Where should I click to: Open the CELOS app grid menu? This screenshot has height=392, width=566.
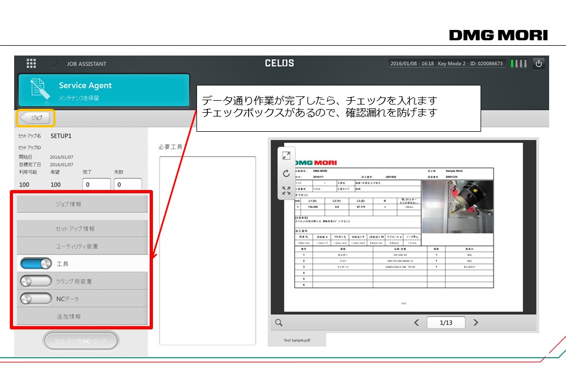[31, 64]
